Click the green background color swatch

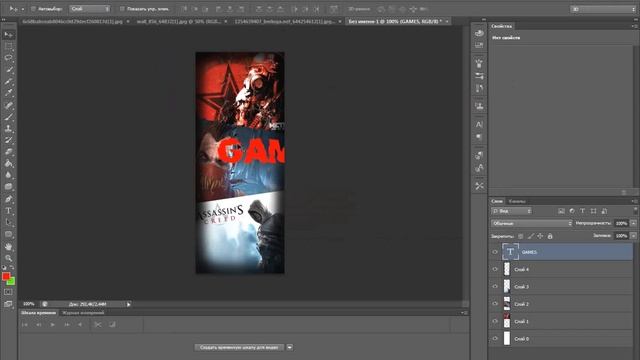point(12,282)
